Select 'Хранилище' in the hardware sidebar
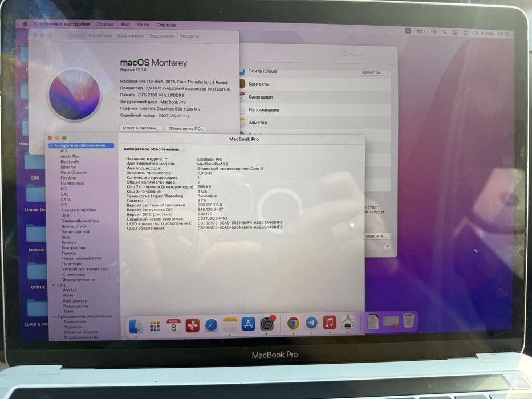 [74, 274]
